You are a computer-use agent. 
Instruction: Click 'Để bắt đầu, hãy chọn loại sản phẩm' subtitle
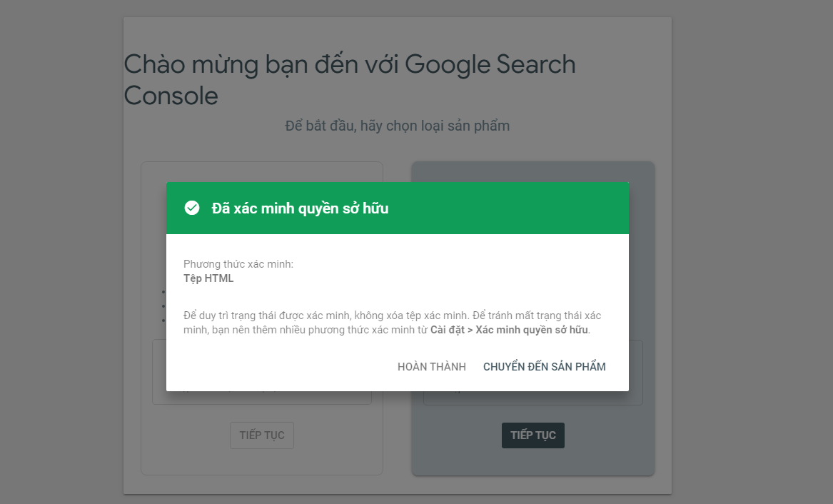[x=398, y=126]
